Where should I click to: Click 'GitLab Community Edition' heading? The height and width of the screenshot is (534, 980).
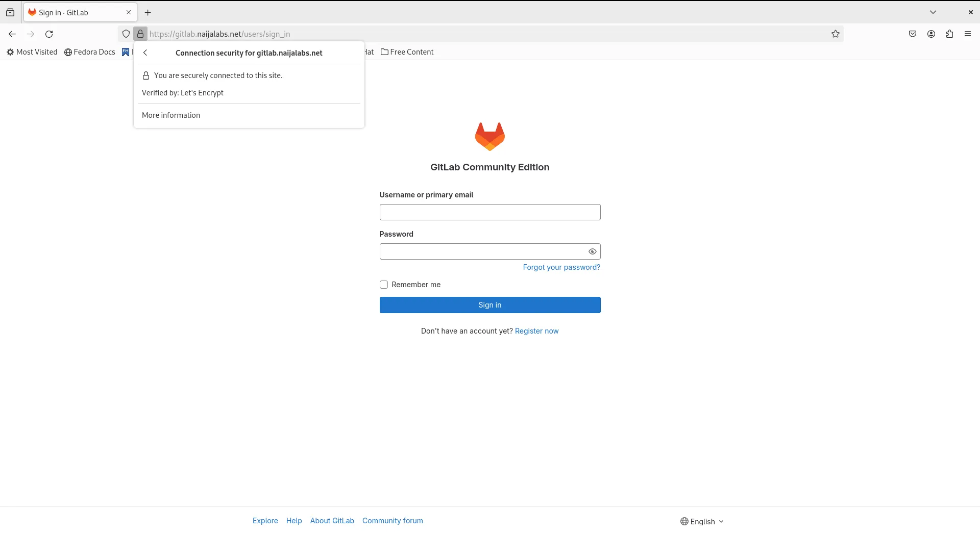490,167
